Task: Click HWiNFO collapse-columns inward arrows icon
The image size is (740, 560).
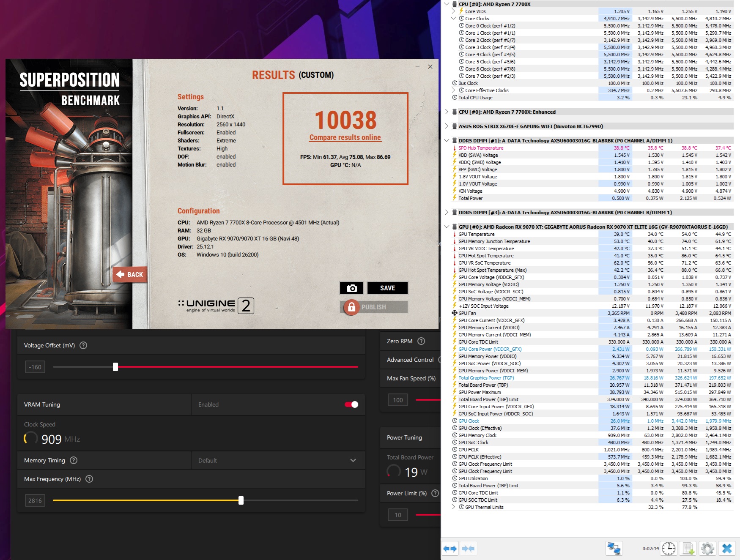Action: (468, 549)
